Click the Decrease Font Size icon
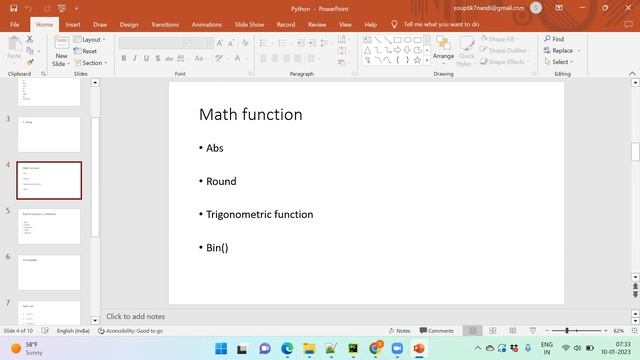Viewport: 640px width, 360px height. pyautogui.click(x=231, y=43)
